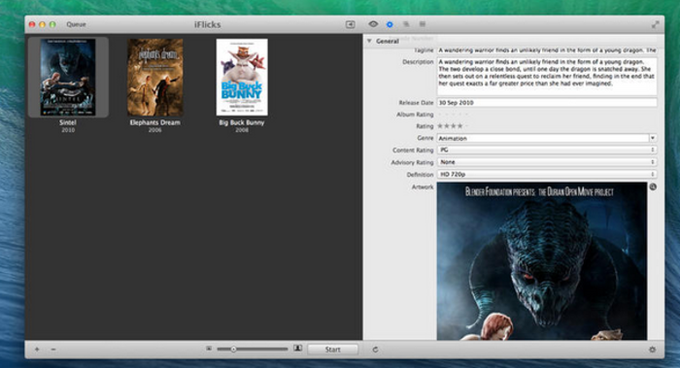
Task: Click the Genre Animation text field
Action: point(543,138)
